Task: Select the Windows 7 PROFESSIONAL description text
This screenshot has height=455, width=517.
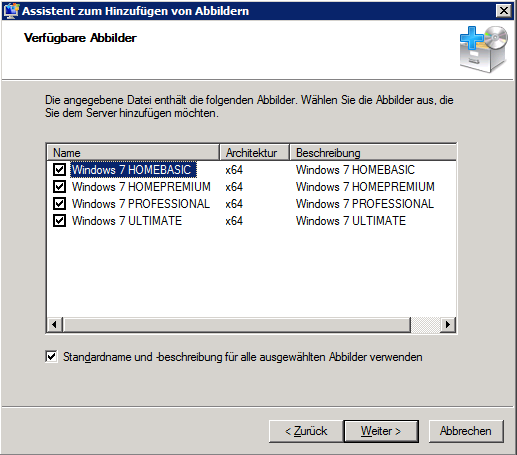Action: coord(365,204)
